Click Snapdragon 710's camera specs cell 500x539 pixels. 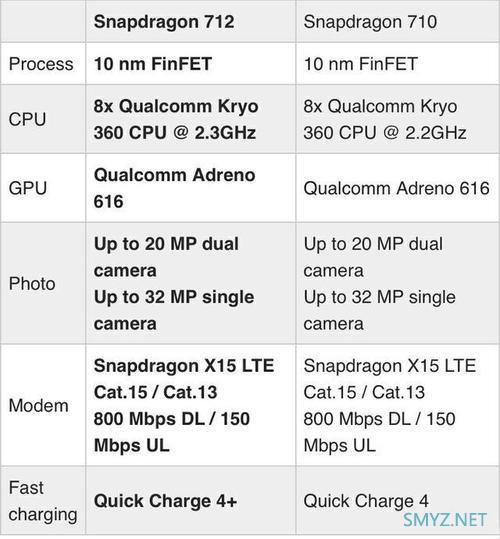[x=398, y=284]
